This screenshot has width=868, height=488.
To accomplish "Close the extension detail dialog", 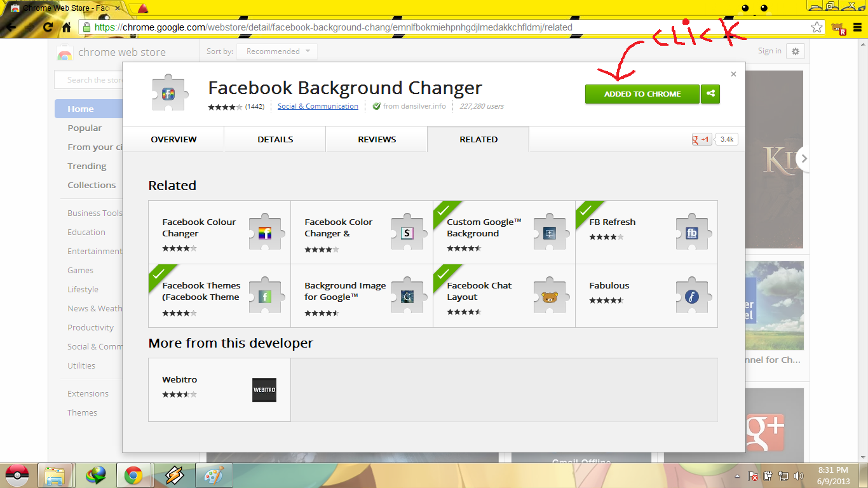I will pos(733,74).
